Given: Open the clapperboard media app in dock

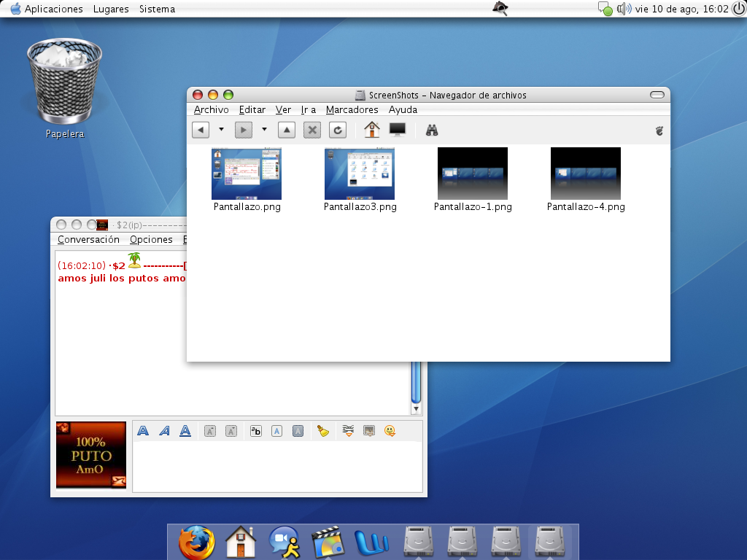Looking at the screenshot, I should tap(328, 542).
